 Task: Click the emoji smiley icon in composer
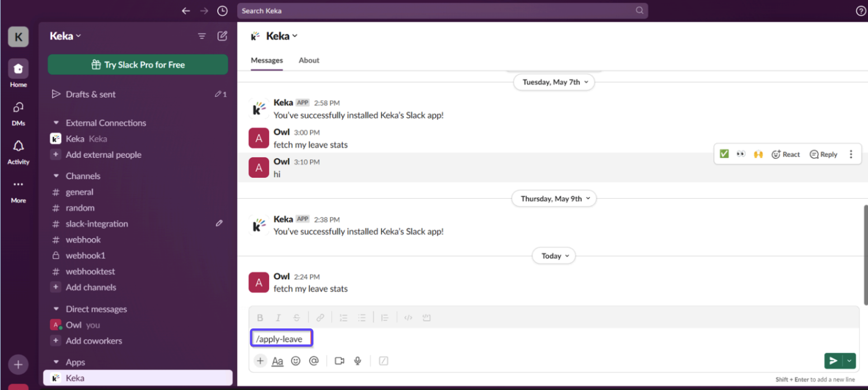point(295,361)
